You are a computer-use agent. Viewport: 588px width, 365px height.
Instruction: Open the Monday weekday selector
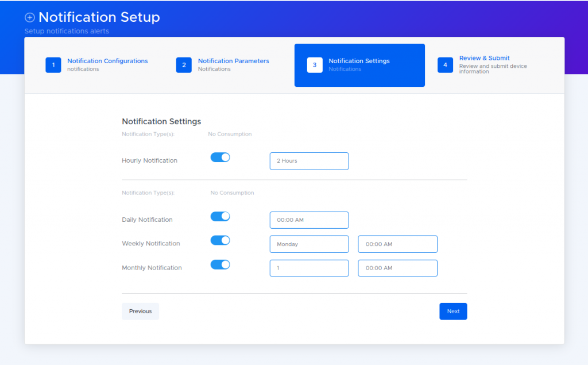point(309,244)
